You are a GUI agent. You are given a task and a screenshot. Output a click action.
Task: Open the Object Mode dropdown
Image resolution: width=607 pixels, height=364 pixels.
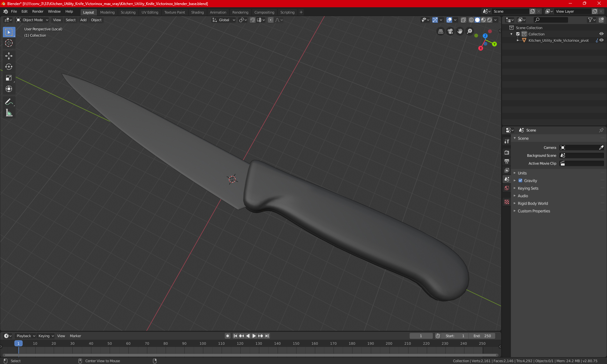[32, 20]
